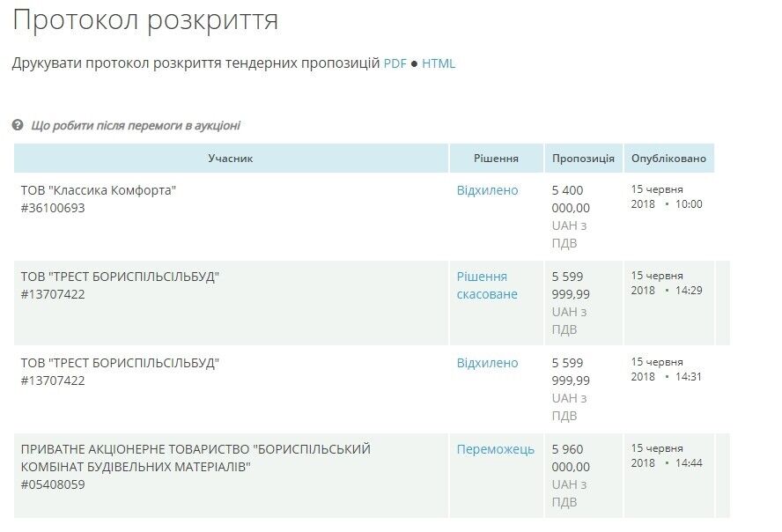This screenshot has width=782, height=532.
Task: Click the question mark help icon
Action: (18, 125)
